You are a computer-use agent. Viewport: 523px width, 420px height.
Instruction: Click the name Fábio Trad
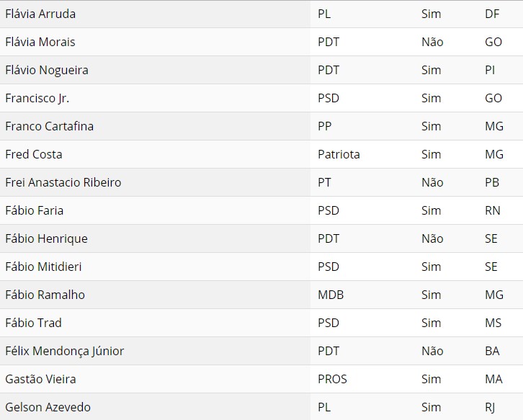34,323
